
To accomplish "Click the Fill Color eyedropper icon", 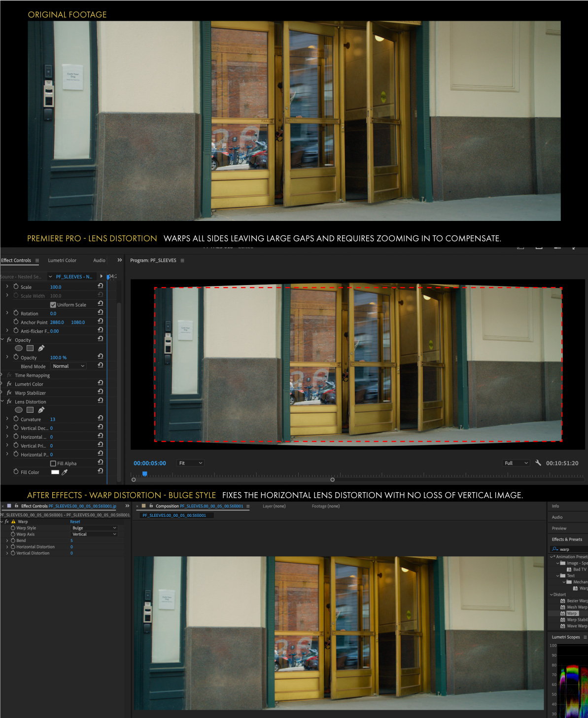I will tap(65, 472).
